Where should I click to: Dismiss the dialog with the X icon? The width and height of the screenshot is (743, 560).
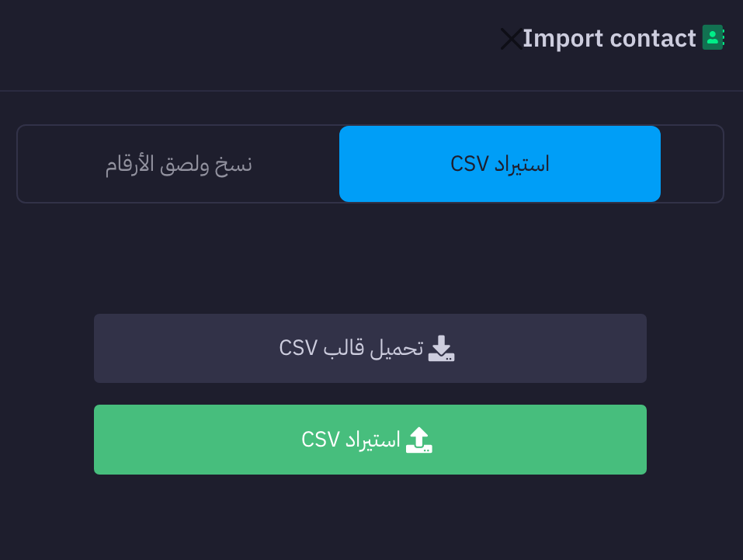[511, 38]
